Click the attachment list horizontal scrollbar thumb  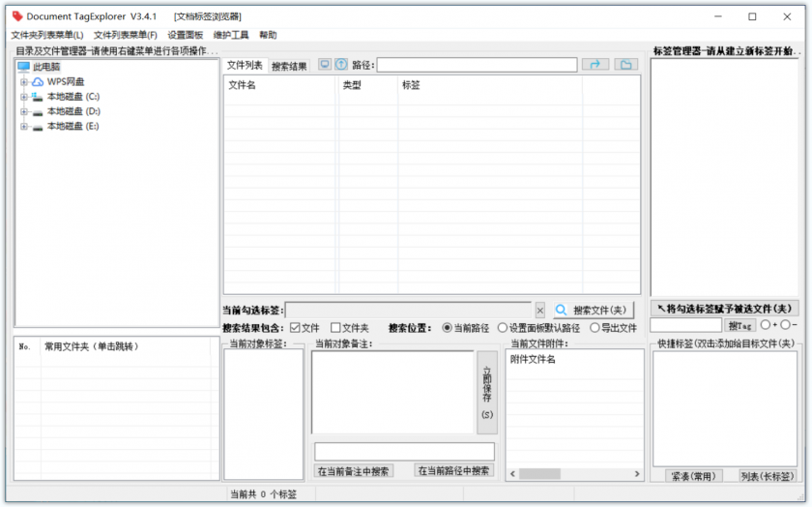coord(539,474)
